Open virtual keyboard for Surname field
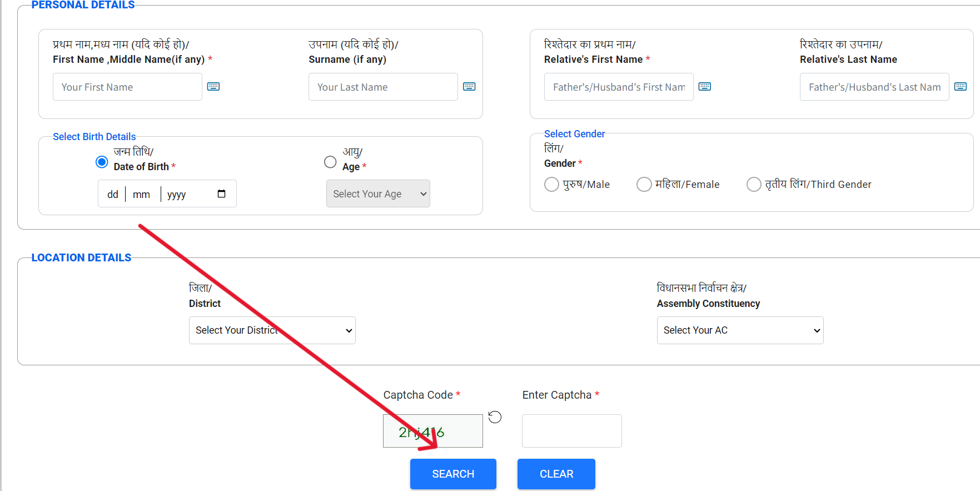The width and height of the screenshot is (980, 491). [x=469, y=87]
